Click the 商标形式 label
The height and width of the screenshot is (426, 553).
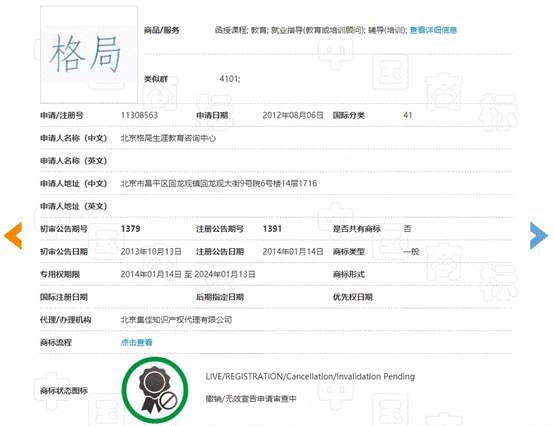pyautogui.click(x=348, y=274)
